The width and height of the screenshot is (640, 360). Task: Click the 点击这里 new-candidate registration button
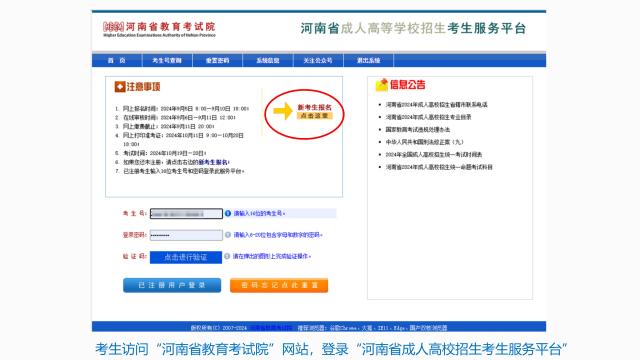314,116
